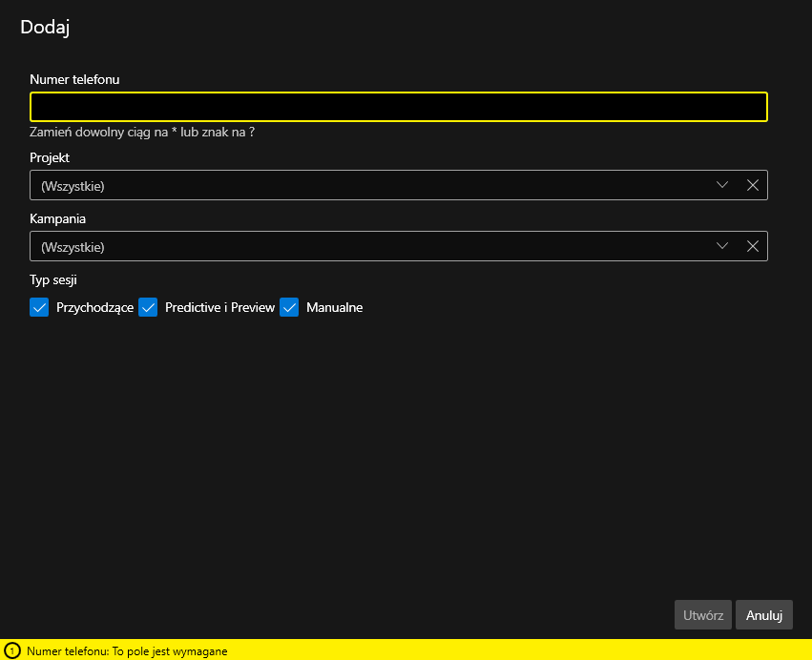Cancel the dialog with Anuluj
This screenshot has width=812, height=660.
(x=763, y=615)
